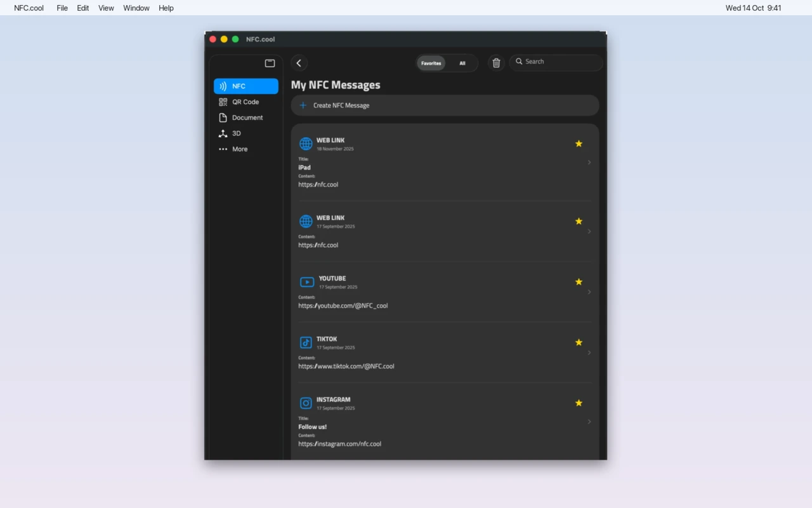Click the Follow us! title text
This screenshot has width=812, height=508.
[313, 427]
